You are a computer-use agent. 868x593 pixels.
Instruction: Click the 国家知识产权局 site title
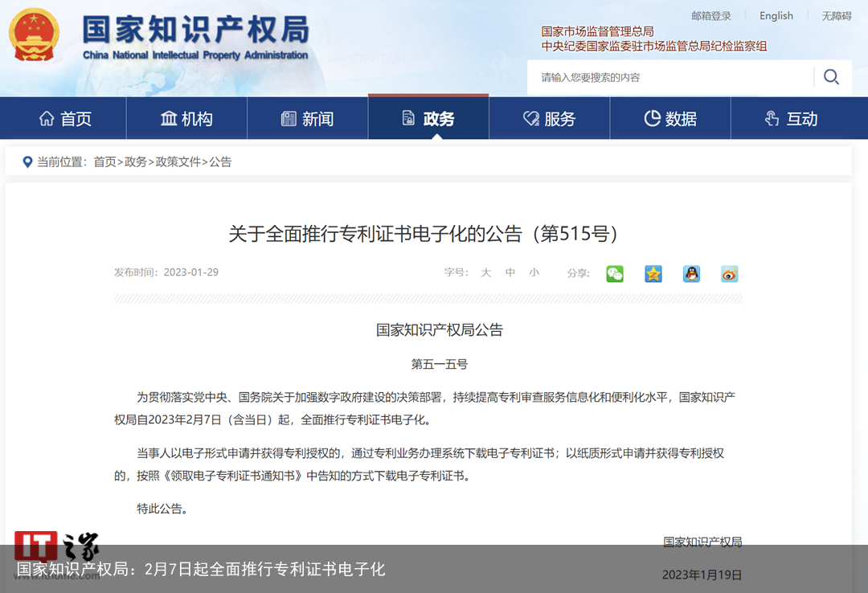pyautogui.click(x=195, y=30)
